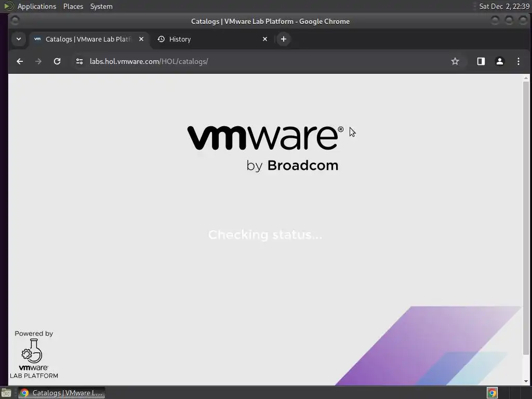Click the scroll-up arrow of the scrollbar
The height and width of the screenshot is (399, 532).
point(526,78)
